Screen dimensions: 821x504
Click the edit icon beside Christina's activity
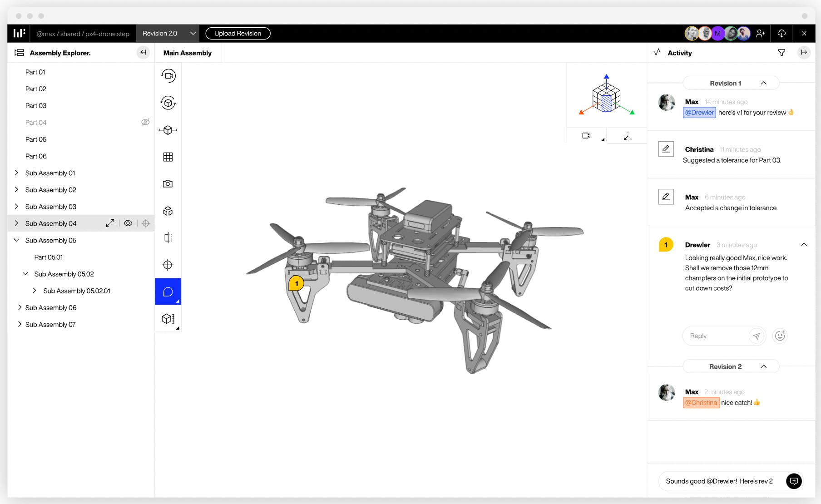(666, 149)
